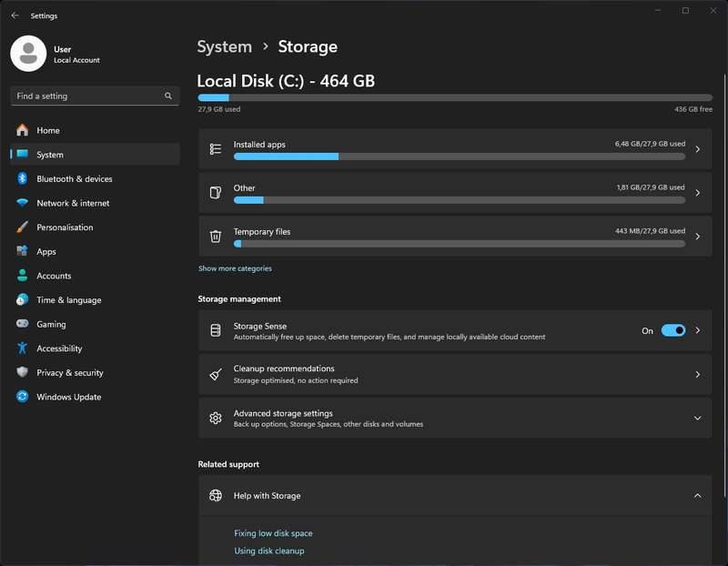Click the User Local Account name
The width and height of the screenshot is (728, 566).
point(76,55)
